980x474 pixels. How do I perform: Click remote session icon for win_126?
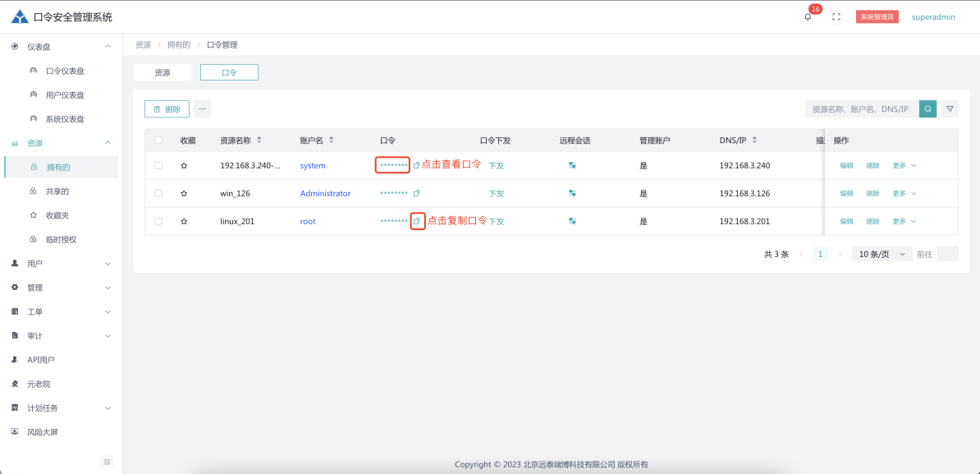click(x=572, y=193)
